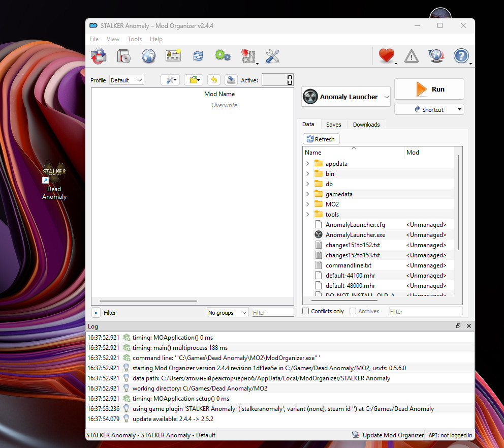The width and height of the screenshot is (504, 448).
Task: Switch to the Downloads tab
Action: click(x=366, y=125)
